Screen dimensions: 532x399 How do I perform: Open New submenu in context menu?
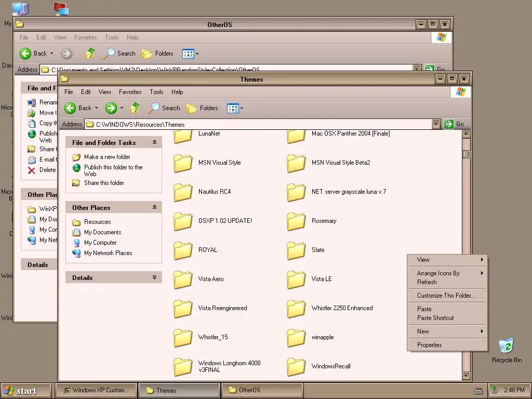(x=447, y=331)
